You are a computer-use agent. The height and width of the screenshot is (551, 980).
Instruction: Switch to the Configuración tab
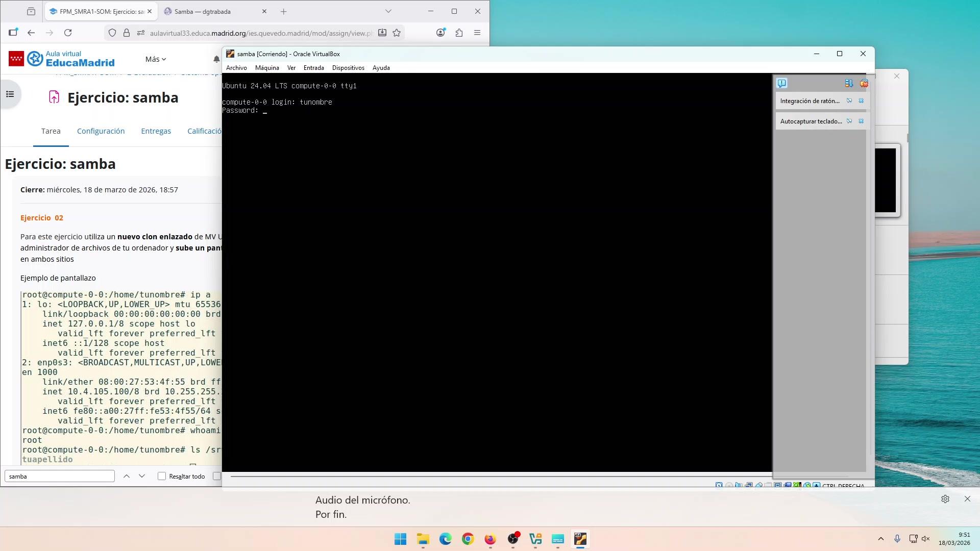[x=101, y=131]
